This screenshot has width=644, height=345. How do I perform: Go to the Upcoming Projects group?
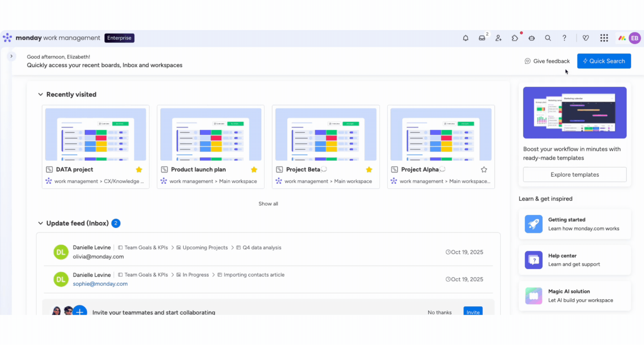(202, 248)
